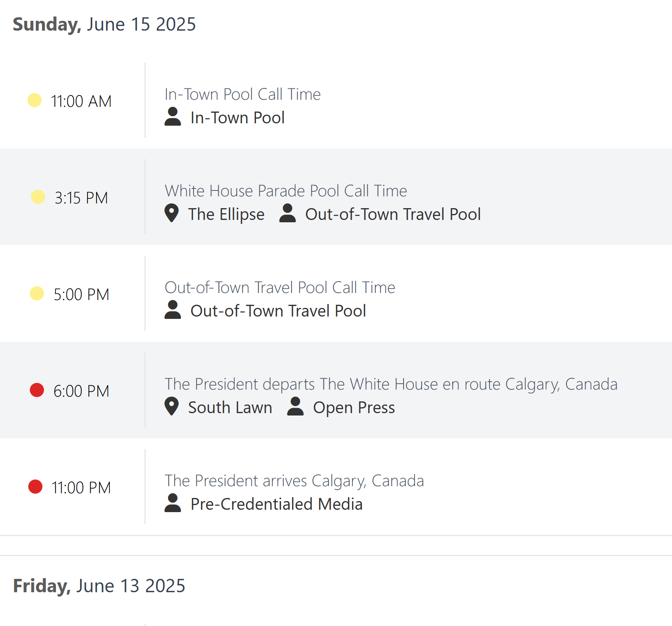Viewport: 672px width, 626px height.
Task: Click the 5:00 PM time label
Action: (81, 295)
